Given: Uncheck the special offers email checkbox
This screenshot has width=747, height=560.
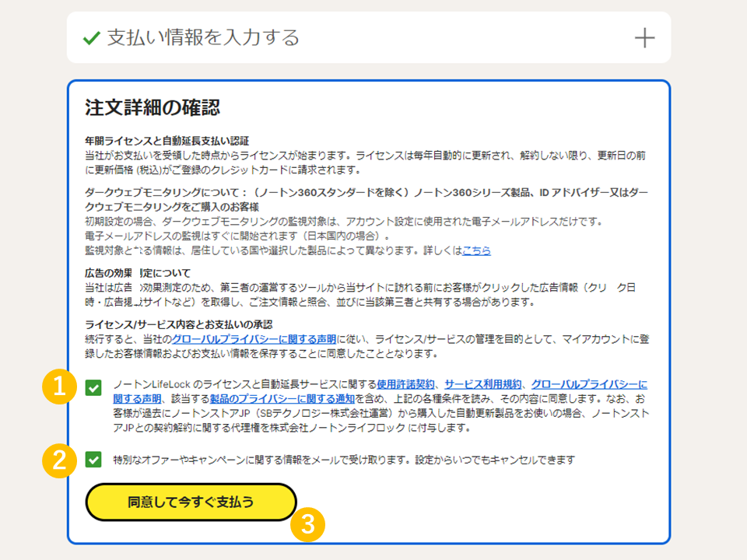Looking at the screenshot, I should tap(93, 460).
